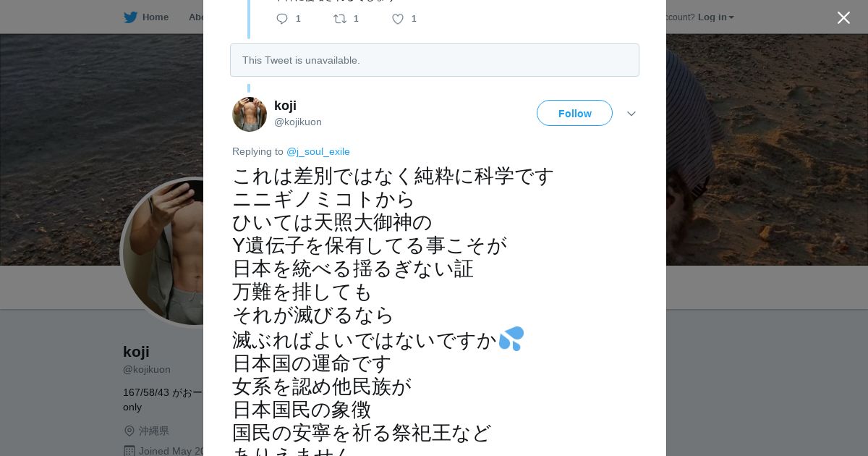Go to Home in the top navigation
The image size is (868, 456).
[155, 17]
